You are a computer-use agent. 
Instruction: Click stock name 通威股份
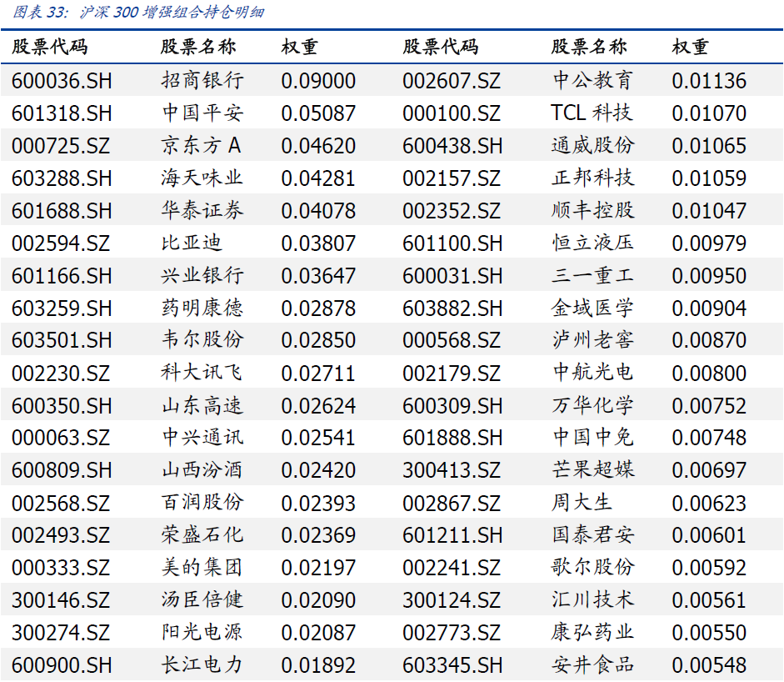coord(593,145)
